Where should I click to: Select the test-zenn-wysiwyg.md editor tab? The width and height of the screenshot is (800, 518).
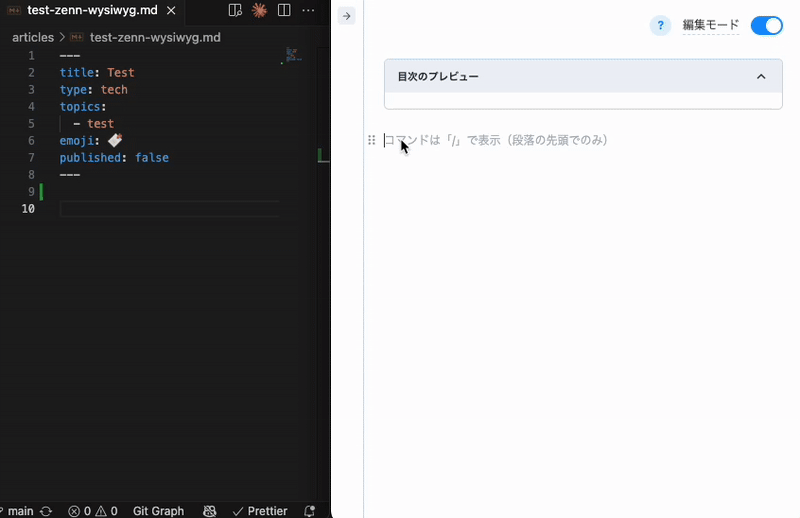click(x=92, y=10)
